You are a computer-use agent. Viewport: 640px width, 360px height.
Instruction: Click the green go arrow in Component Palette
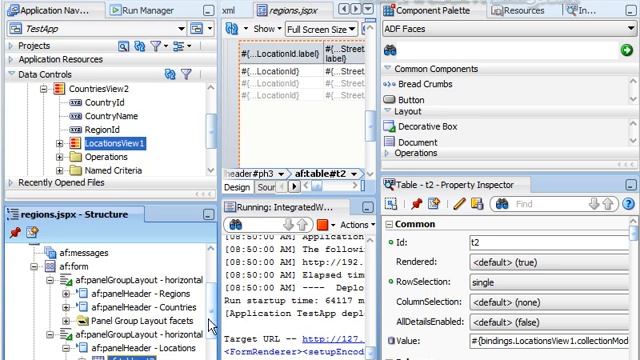pyautogui.click(x=627, y=50)
